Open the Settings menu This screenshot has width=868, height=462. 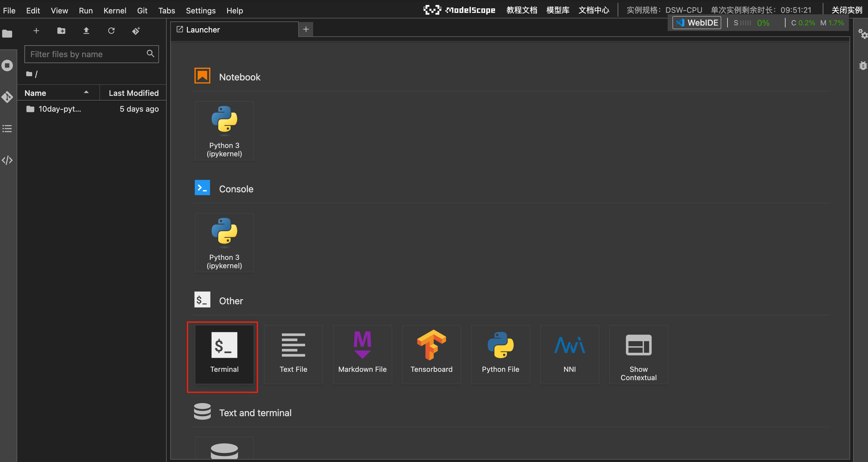(201, 11)
